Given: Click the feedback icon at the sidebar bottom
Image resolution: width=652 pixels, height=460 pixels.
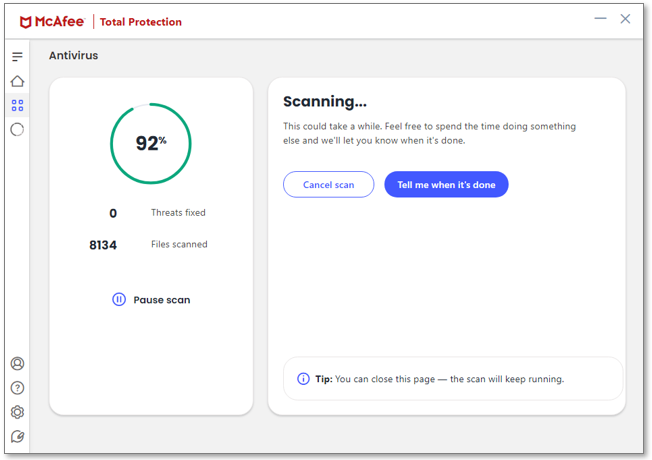Looking at the screenshot, I should coord(17,436).
